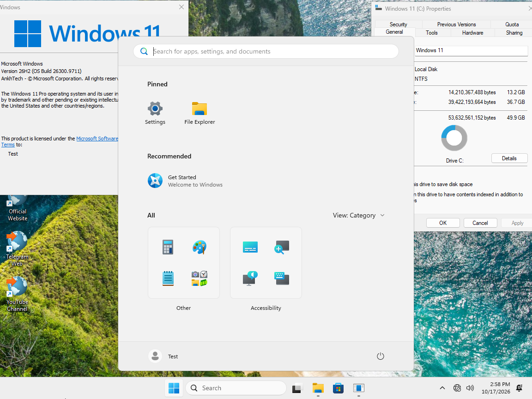
Task: Launch Paint from the Other group
Action: 199,247
